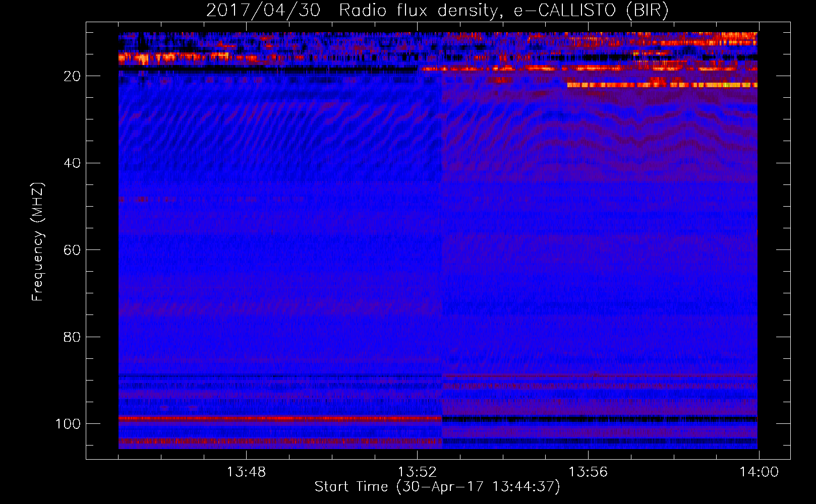Click the 'Start Time (30-Apr-17 13:44:37)' label
This screenshot has width=816, height=504.
coord(437,487)
